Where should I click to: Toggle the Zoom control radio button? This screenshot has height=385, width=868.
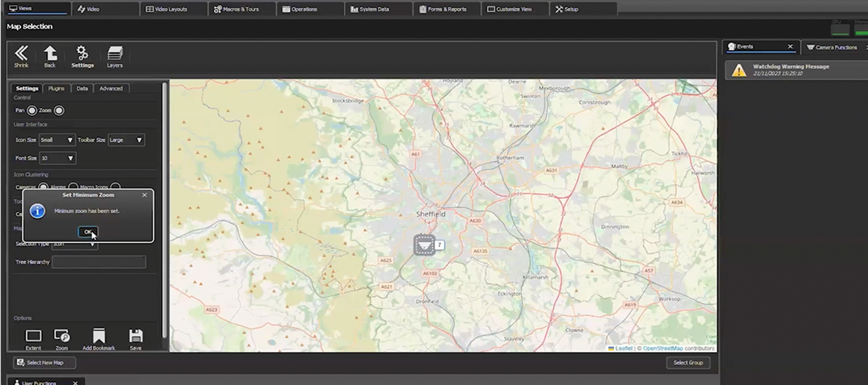[x=59, y=111]
